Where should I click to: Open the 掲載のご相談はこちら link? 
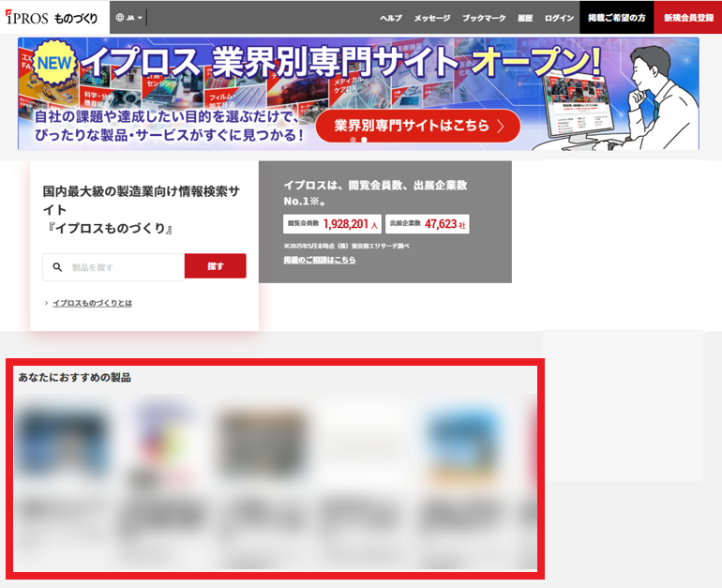[320, 259]
